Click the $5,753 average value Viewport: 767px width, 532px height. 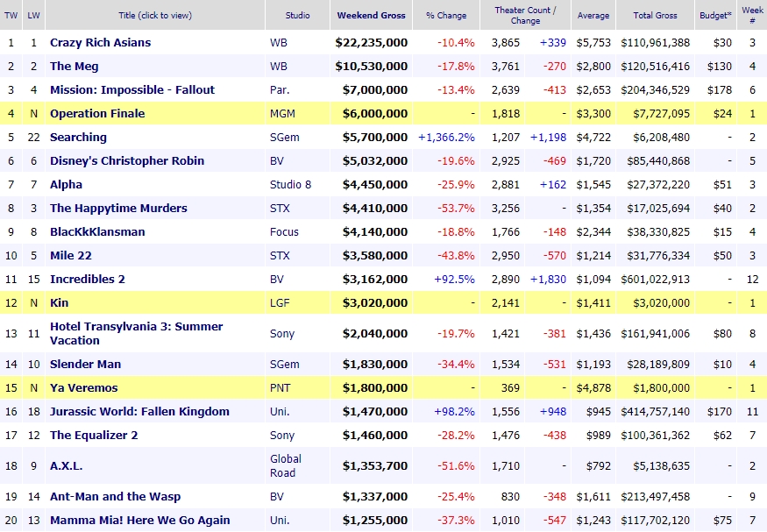pos(593,43)
